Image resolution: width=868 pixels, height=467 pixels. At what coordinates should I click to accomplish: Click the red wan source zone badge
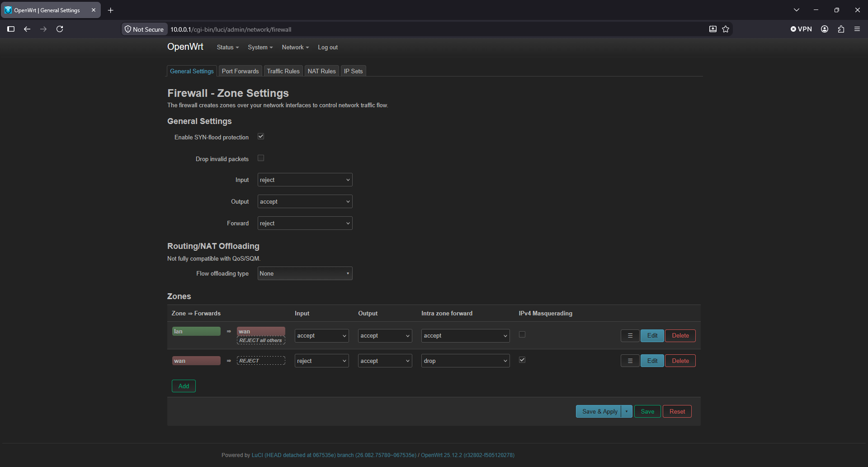196,361
